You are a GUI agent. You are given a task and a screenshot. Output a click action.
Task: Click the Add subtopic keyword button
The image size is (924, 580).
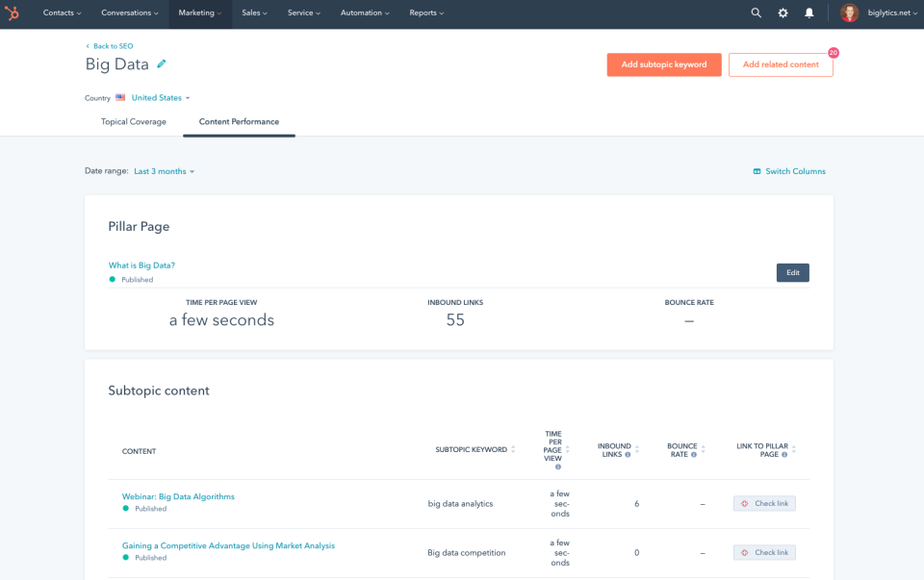[664, 64]
